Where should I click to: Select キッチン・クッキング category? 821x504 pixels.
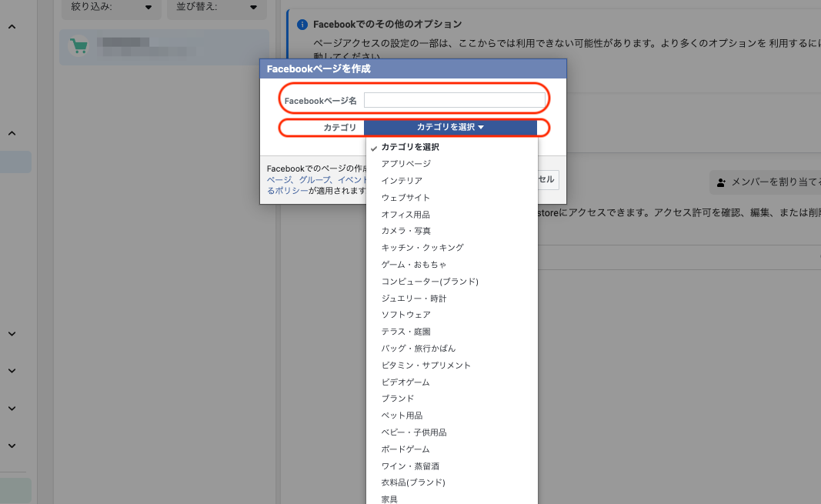pos(452,248)
